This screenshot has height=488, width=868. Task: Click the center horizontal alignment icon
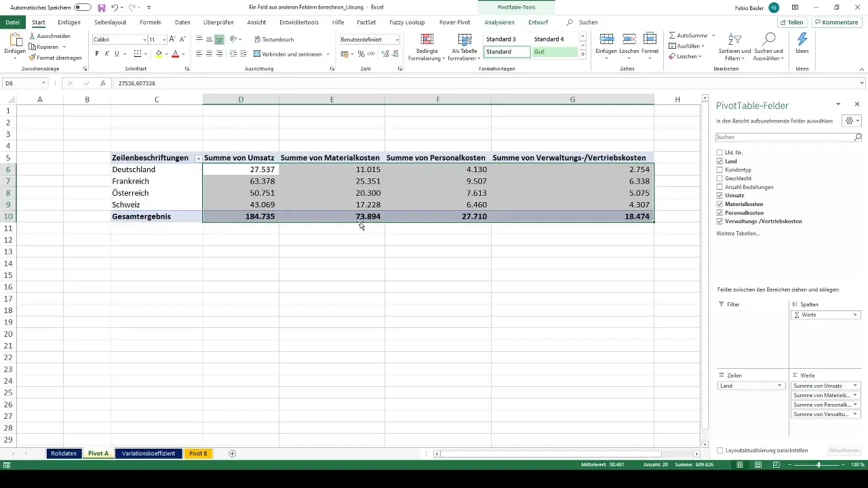pos(210,54)
